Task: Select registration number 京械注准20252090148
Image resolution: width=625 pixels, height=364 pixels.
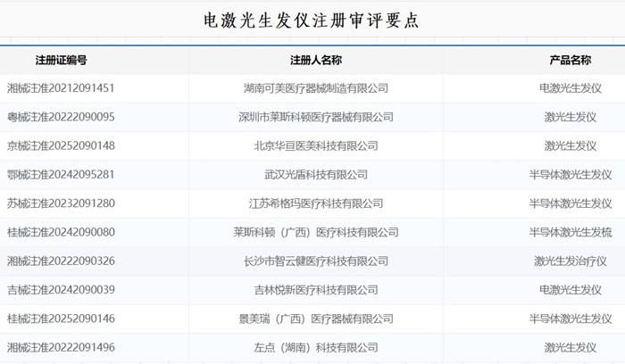Action: (61, 145)
